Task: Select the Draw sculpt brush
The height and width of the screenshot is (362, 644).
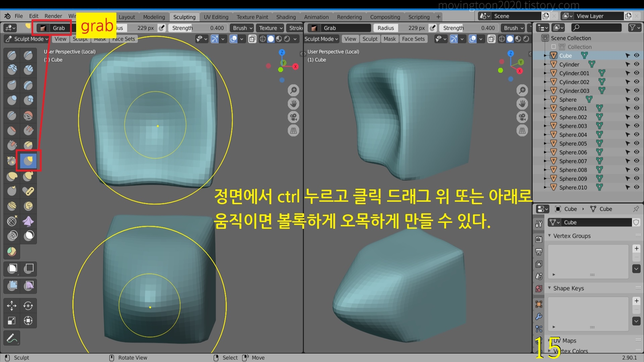Action: point(12,55)
